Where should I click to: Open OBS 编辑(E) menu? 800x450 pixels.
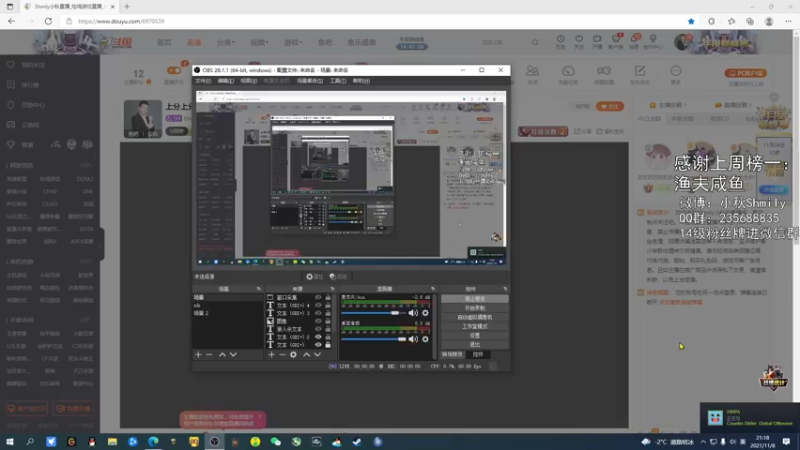[x=226, y=81]
